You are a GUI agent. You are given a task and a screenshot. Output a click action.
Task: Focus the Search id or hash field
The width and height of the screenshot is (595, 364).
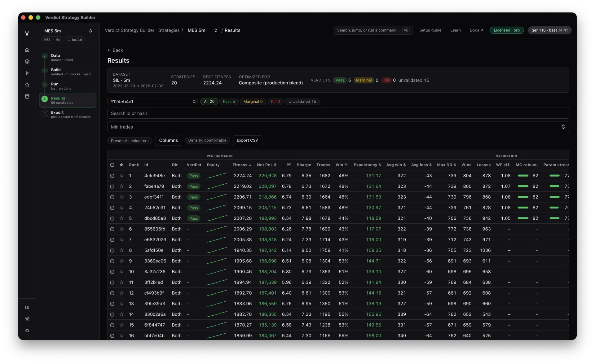(338, 113)
